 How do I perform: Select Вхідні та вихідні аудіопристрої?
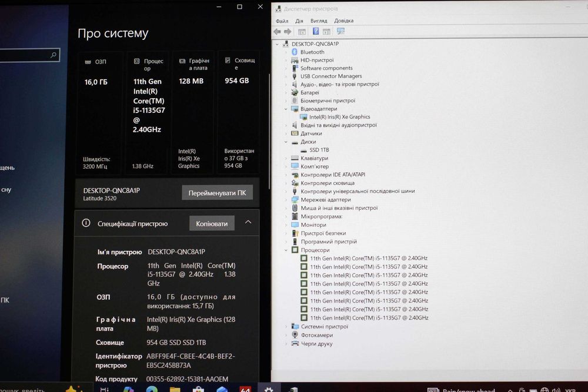[x=339, y=125]
